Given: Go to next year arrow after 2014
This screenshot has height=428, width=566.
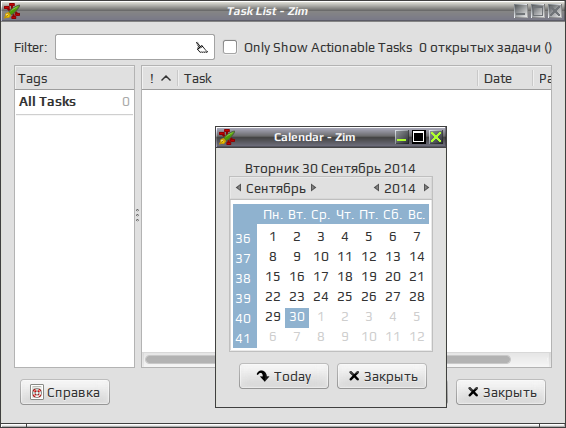Looking at the screenshot, I should pos(426,188).
